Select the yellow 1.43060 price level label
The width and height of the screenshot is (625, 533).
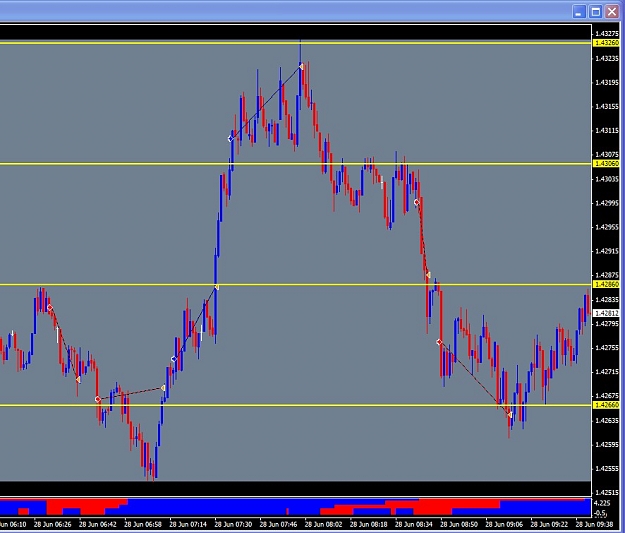coord(606,163)
